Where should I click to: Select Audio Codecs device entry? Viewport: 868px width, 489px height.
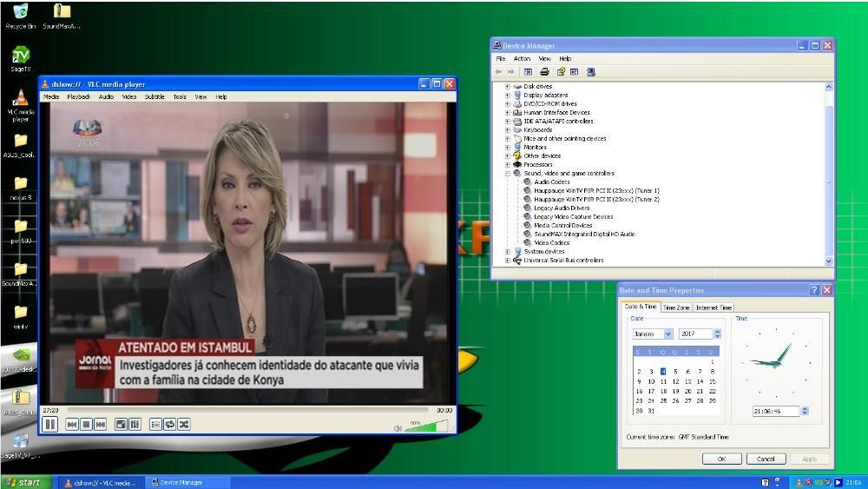(x=551, y=182)
